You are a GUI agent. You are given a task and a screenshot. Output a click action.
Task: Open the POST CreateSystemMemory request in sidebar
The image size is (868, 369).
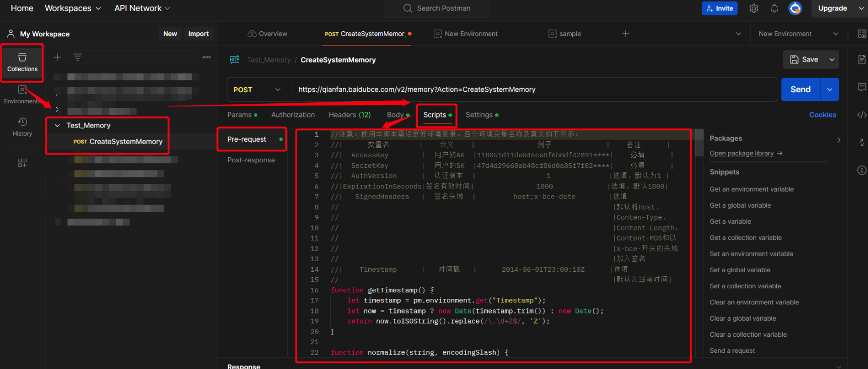(x=118, y=142)
